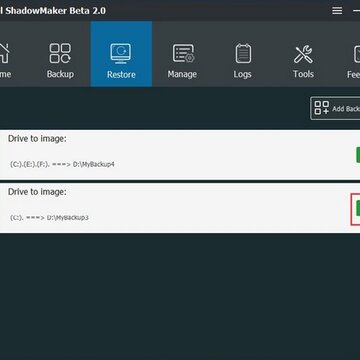Switch to the Manage tab label
Image resolution: width=360 pixels, height=360 pixels.
(182, 74)
